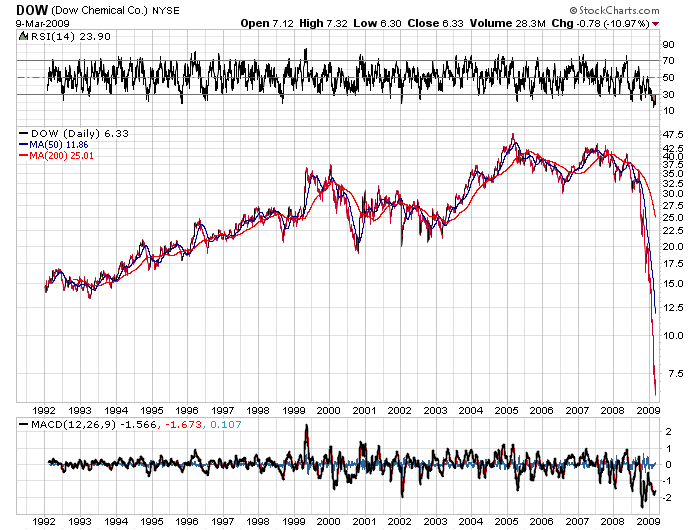Click the bold DOW ticker symbol title

point(32,10)
